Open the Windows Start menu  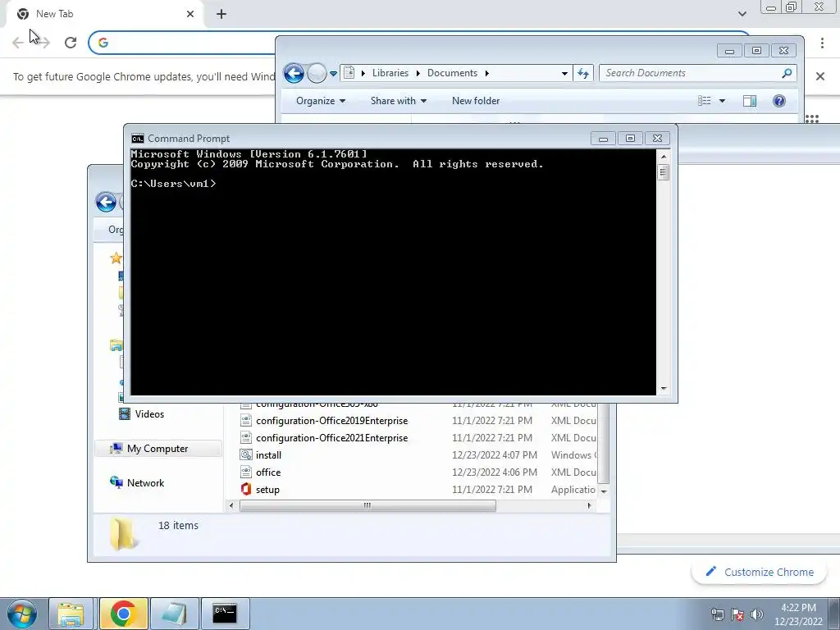point(21,614)
